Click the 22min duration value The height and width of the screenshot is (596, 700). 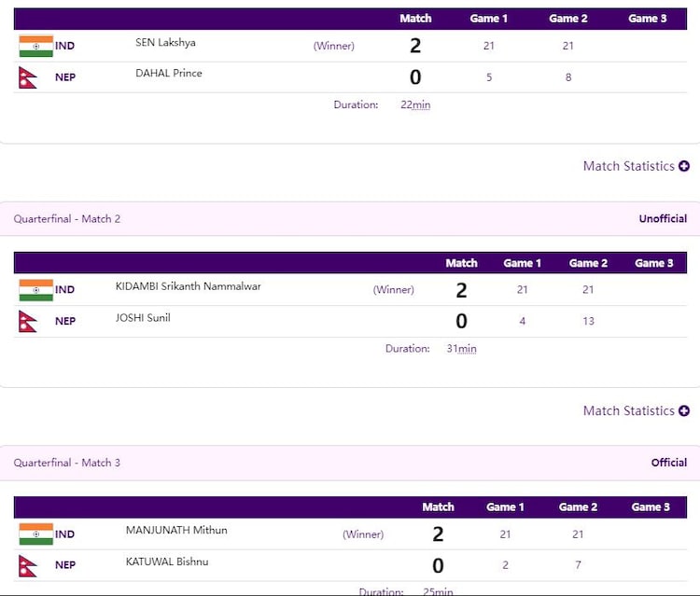pyautogui.click(x=415, y=105)
